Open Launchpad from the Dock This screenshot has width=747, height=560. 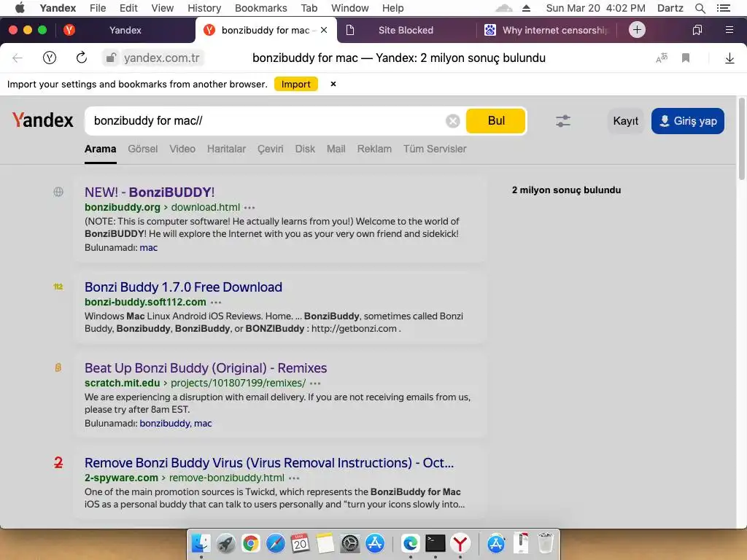(226, 543)
